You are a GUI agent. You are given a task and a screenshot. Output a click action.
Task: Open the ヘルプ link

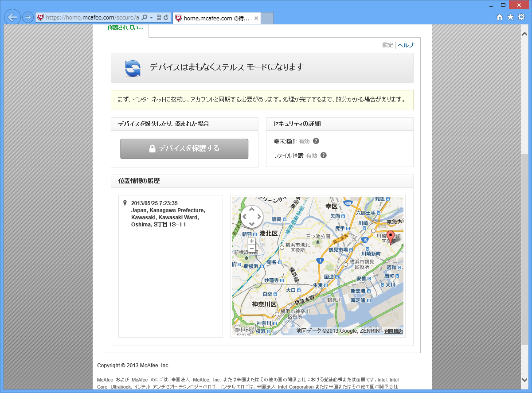point(406,45)
